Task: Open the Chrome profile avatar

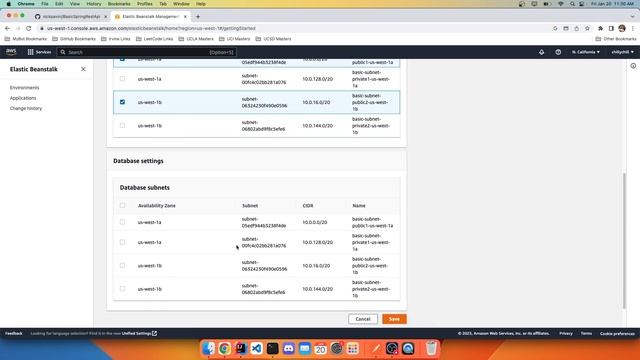Action: coord(622,28)
